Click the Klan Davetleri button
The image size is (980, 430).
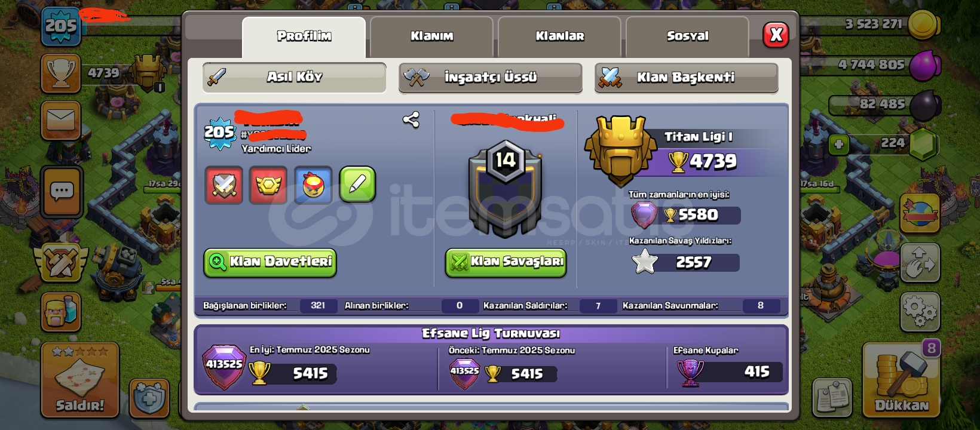tap(270, 262)
